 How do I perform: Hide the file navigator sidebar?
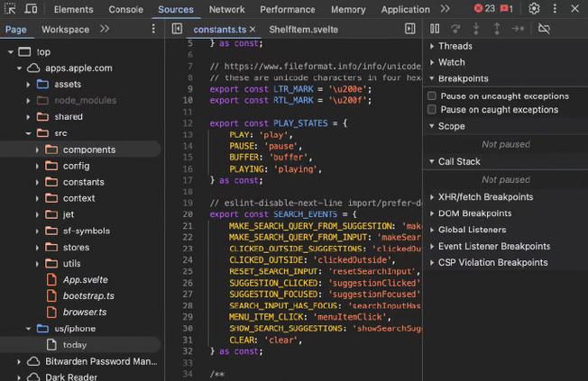[177, 29]
